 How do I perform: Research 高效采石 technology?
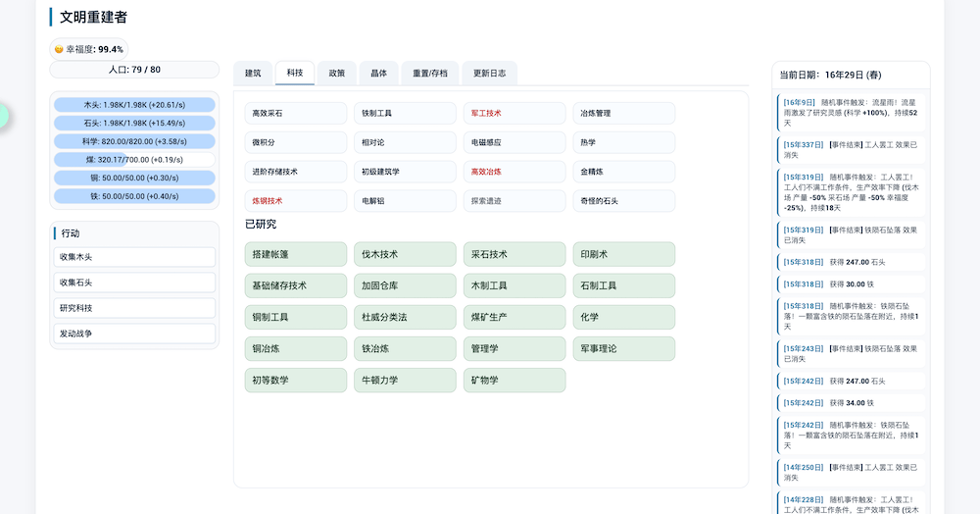(x=296, y=114)
